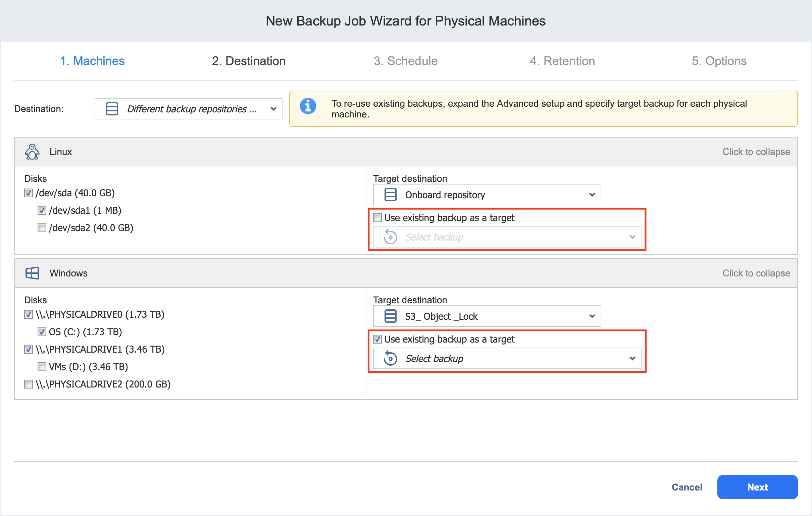The height and width of the screenshot is (516, 812).
Task: Click restore icon in Linux Select backup
Action: click(x=390, y=237)
